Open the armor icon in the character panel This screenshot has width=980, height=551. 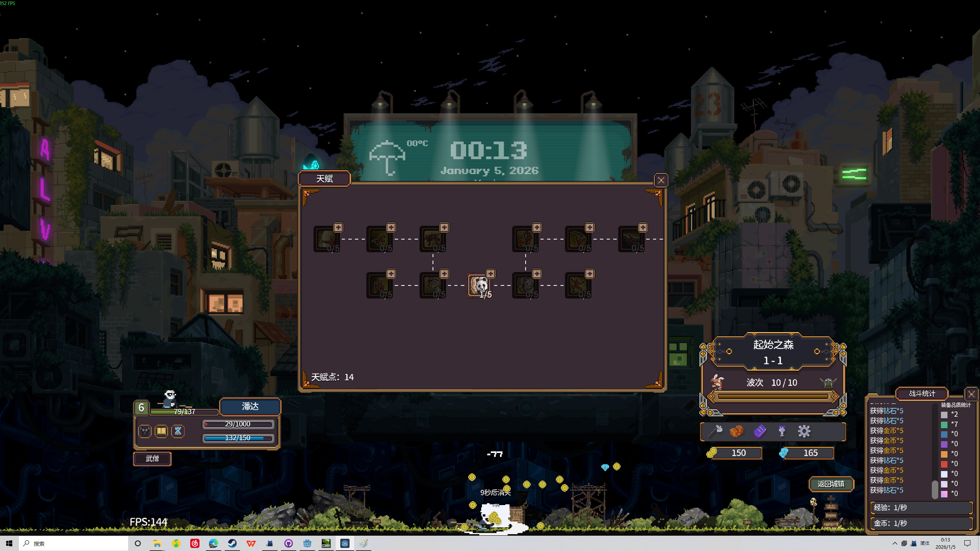pos(145,431)
